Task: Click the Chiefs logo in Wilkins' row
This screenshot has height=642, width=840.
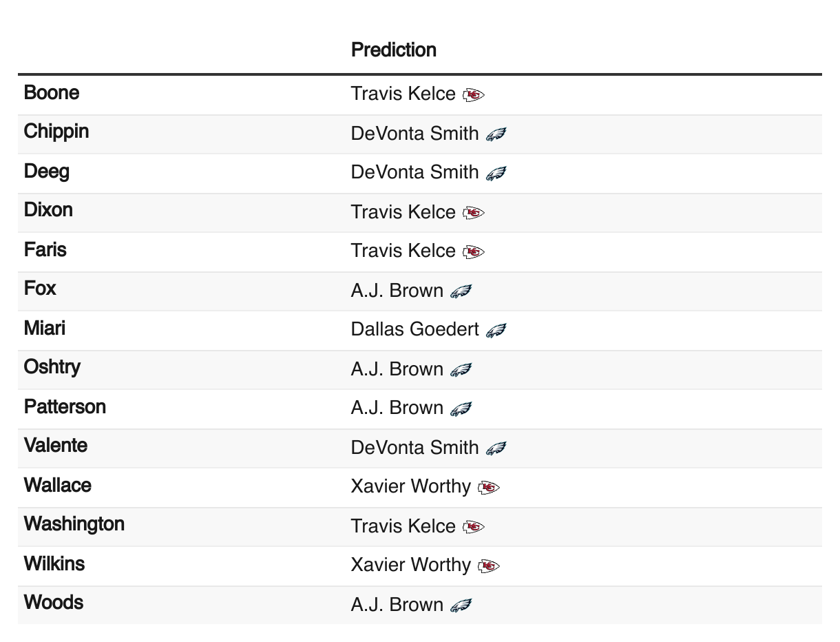Action: pos(488,566)
